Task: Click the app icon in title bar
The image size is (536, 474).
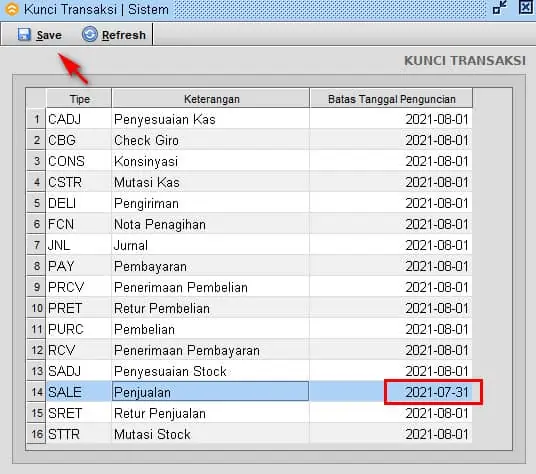Action: click(12, 9)
